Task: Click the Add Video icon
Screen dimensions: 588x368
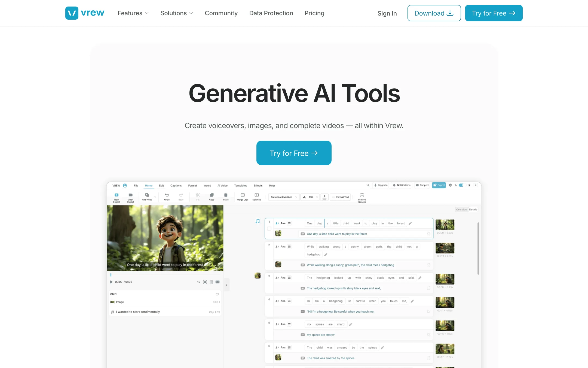Action: coord(147,195)
